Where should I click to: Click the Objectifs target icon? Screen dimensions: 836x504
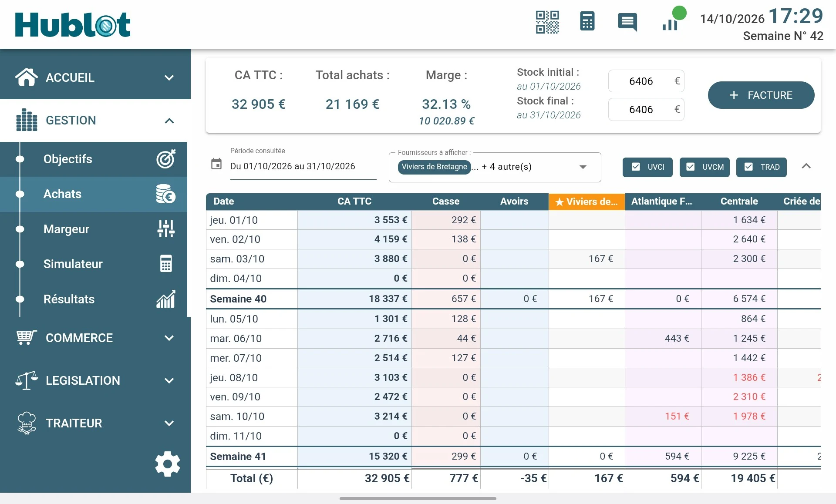click(x=166, y=159)
